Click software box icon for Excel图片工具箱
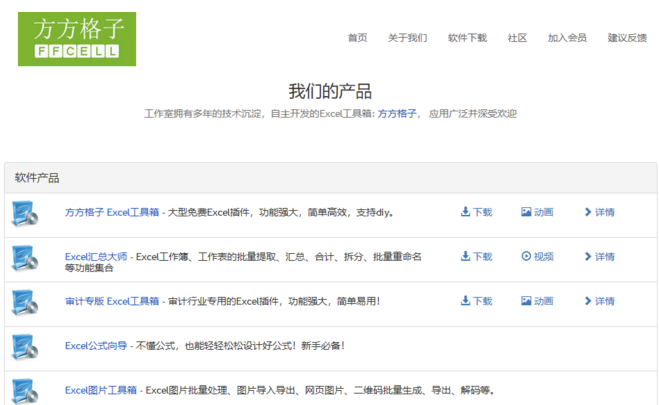The height and width of the screenshot is (405, 659). click(x=25, y=392)
